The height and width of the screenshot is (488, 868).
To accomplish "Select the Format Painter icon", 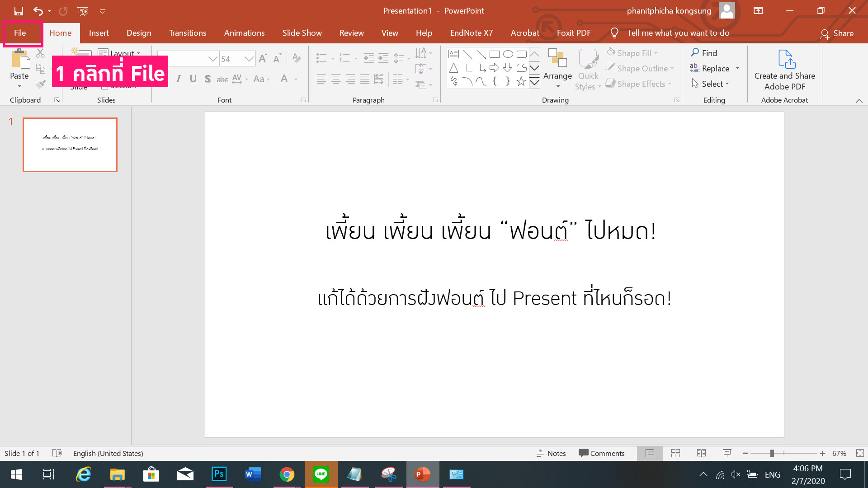I will click(40, 84).
